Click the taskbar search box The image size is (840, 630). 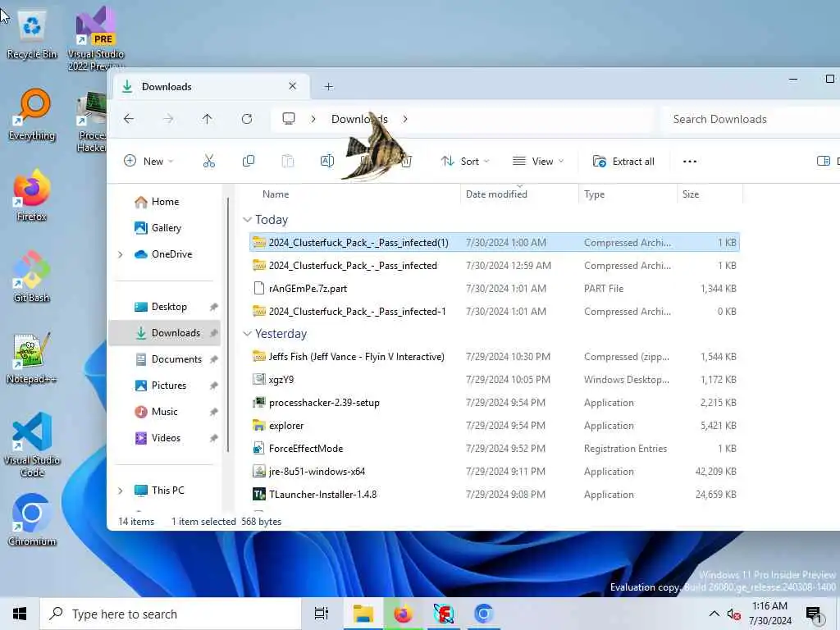171,614
